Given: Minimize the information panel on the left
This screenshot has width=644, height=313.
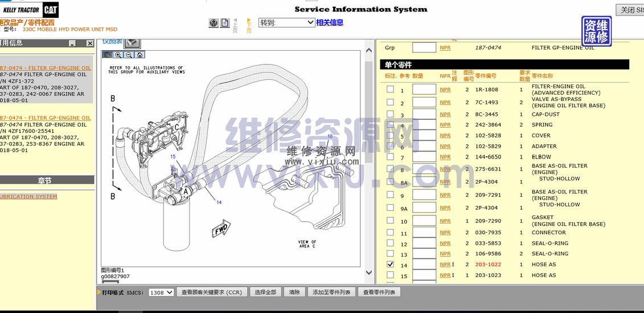Looking at the screenshot, I should click(x=72, y=43).
